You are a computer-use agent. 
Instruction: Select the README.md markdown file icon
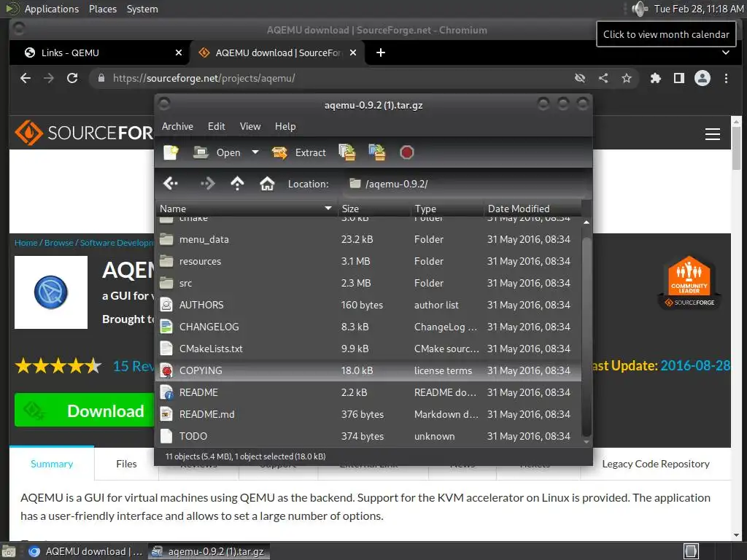pos(166,414)
